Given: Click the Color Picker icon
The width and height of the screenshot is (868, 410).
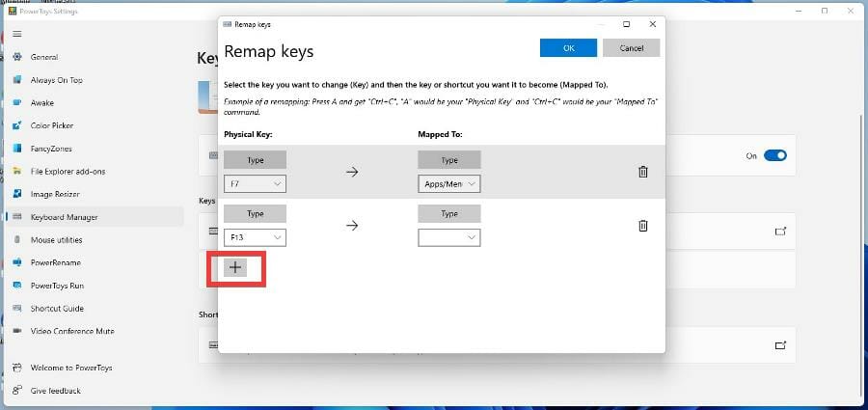Looking at the screenshot, I should tap(17, 125).
